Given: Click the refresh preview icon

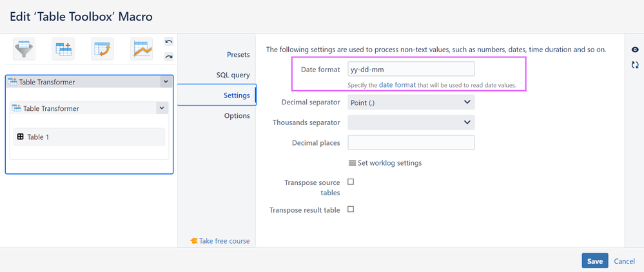Looking at the screenshot, I should pyautogui.click(x=635, y=65).
